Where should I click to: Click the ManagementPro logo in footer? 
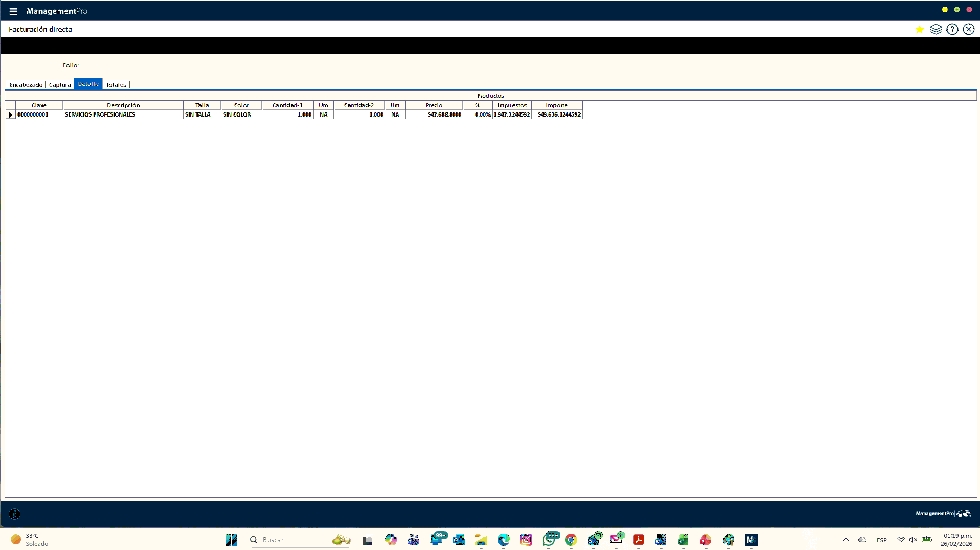tap(943, 514)
